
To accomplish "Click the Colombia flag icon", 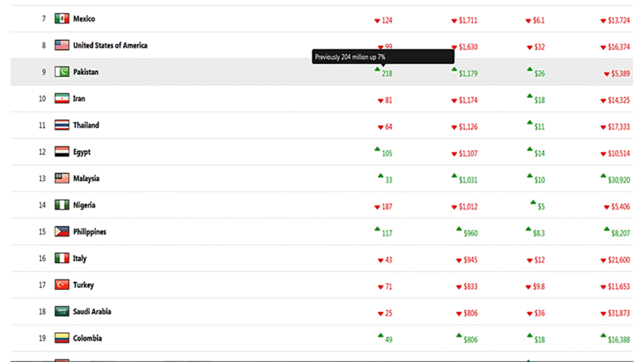I will coord(62,338).
